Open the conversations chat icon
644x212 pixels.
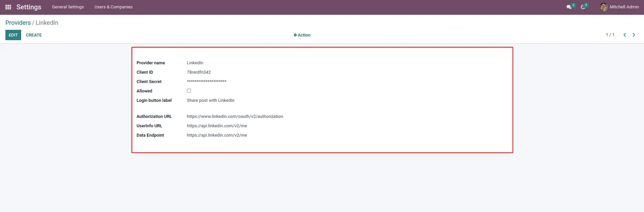click(x=569, y=7)
